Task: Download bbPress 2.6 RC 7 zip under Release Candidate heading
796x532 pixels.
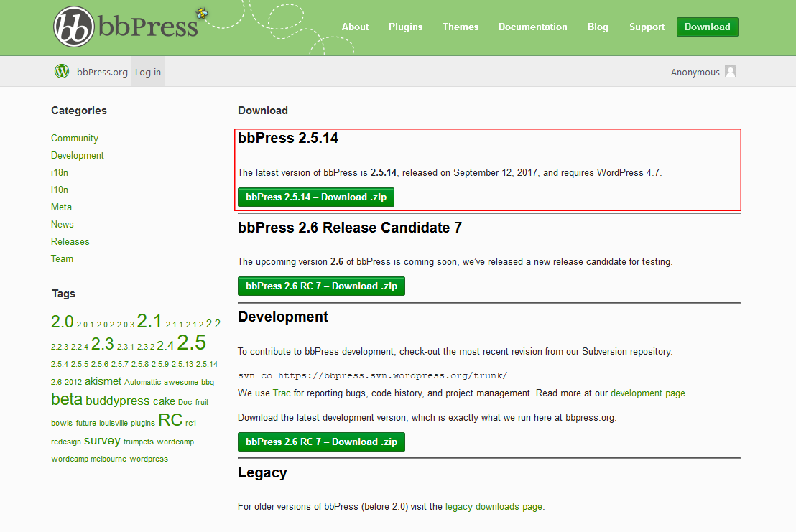Action: click(321, 286)
